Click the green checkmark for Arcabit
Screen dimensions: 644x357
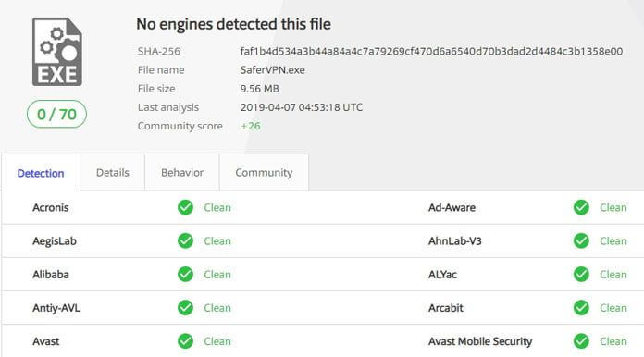(581, 308)
